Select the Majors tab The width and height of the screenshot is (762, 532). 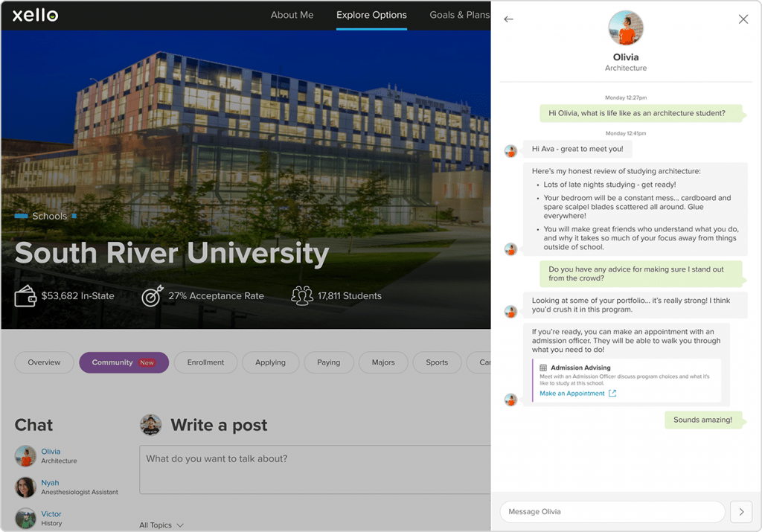coord(382,362)
